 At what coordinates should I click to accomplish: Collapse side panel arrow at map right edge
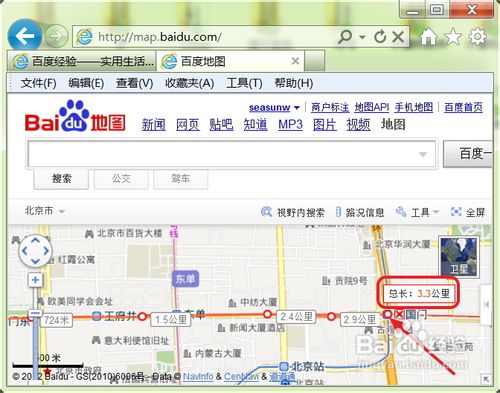486,305
